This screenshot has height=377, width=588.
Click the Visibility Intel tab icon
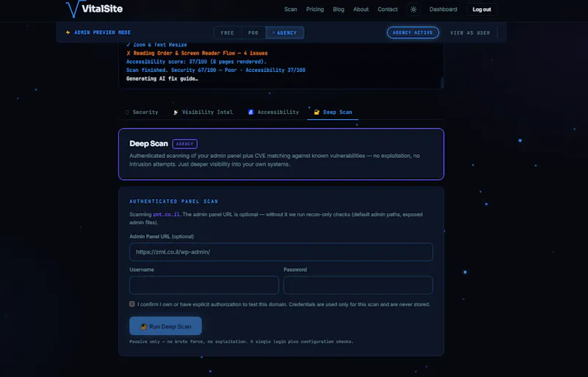176,112
